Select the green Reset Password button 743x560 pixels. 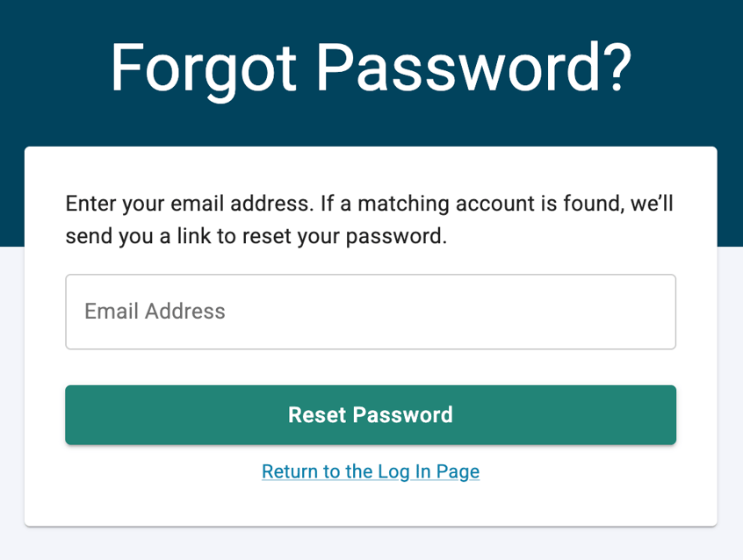pyautogui.click(x=370, y=414)
